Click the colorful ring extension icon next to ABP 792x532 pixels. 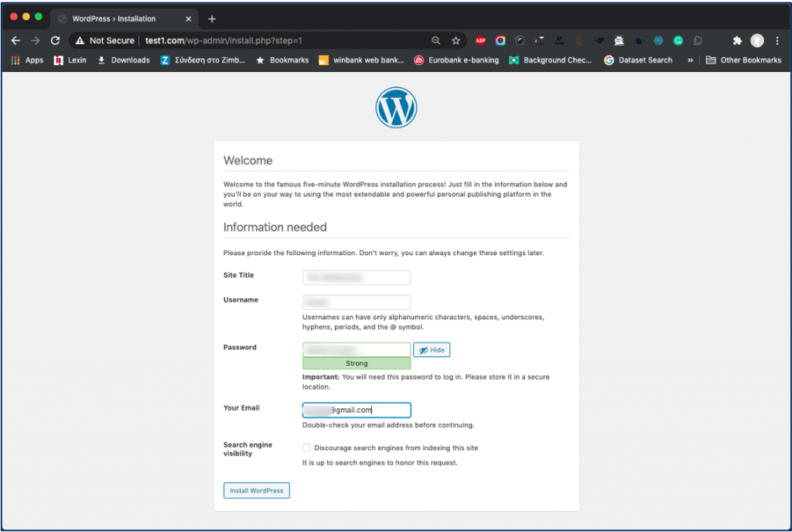tap(500, 40)
